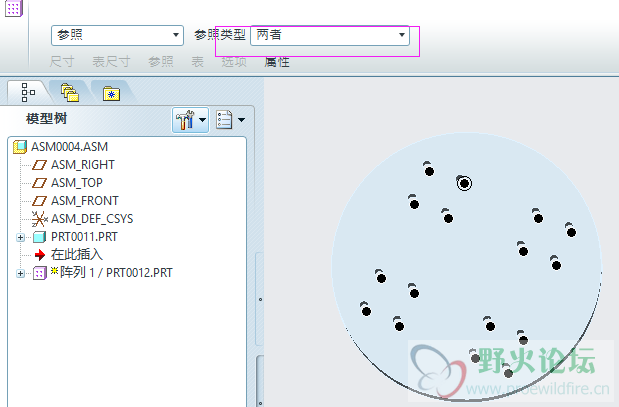619x407 pixels.
Task: Click the pattern tool icon at top left
Action: [13, 8]
